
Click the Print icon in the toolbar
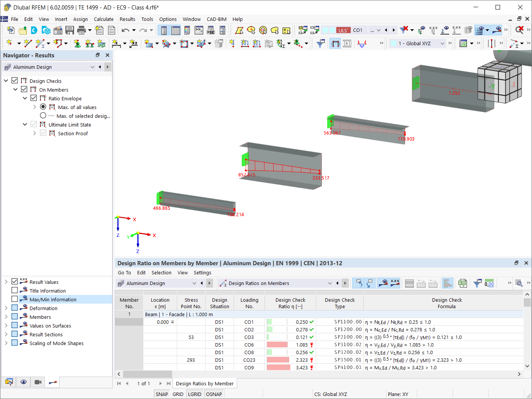(81, 30)
